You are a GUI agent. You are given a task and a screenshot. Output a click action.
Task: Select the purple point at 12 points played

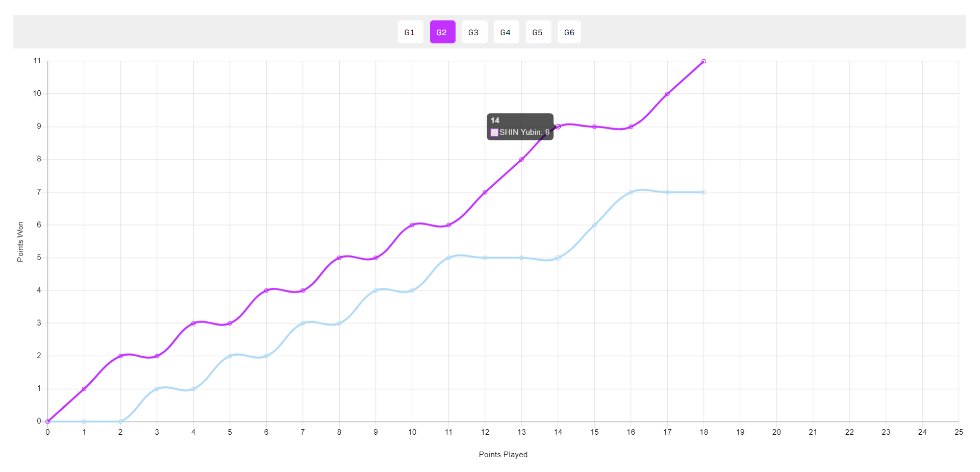coord(485,192)
